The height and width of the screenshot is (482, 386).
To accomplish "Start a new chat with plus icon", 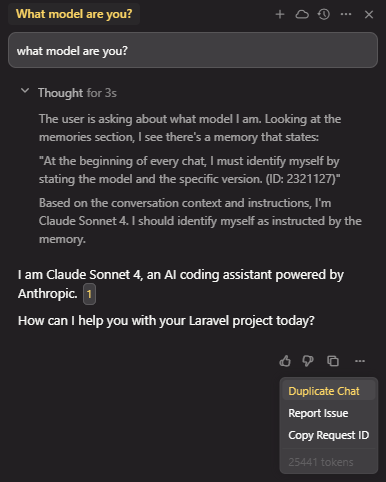I will coord(280,14).
